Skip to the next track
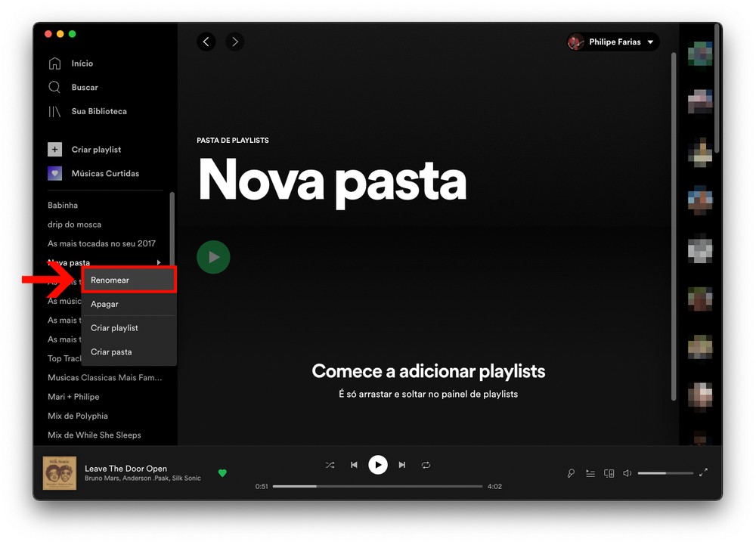 point(402,465)
